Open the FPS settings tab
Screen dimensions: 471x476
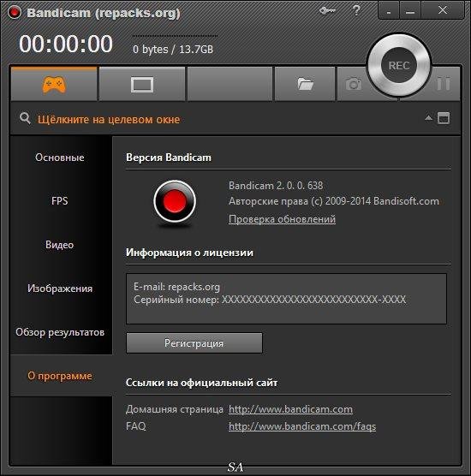click(60, 201)
